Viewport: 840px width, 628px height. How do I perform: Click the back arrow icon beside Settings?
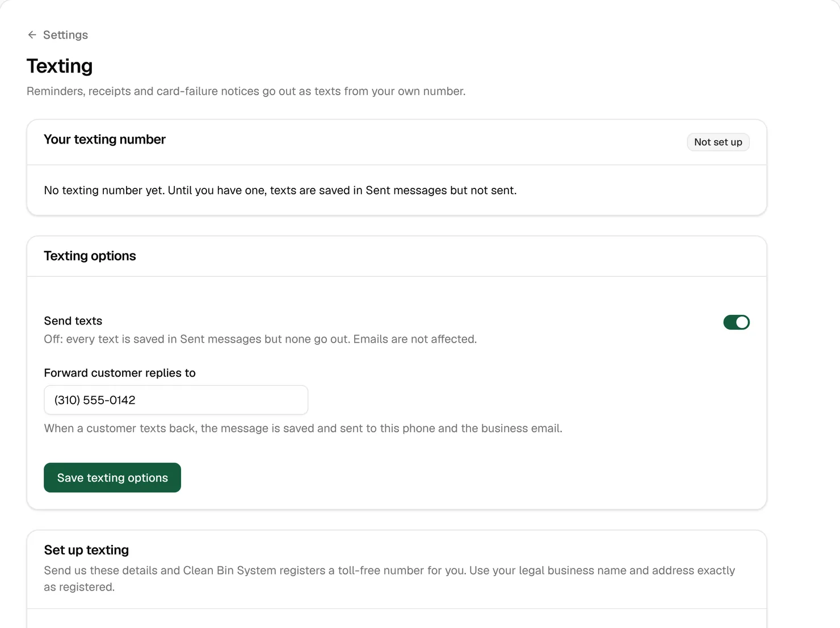[x=32, y=35]
